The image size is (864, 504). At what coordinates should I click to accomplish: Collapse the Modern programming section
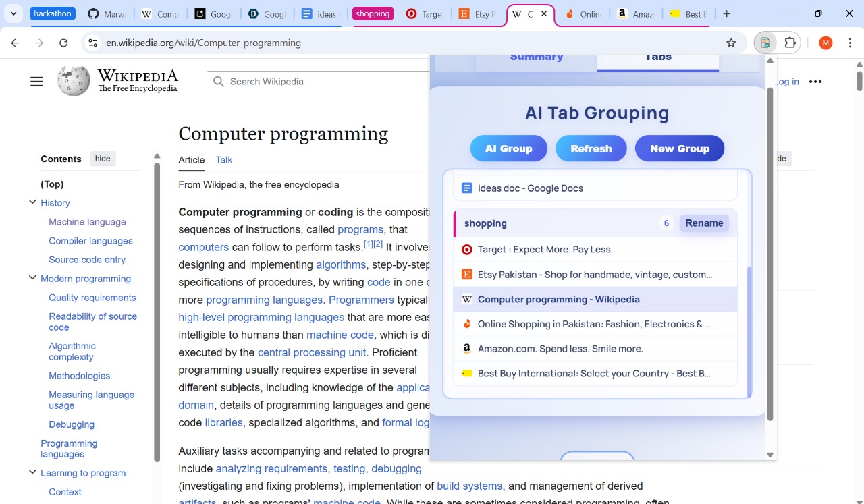pyautogui.click(x=32, y=278)
